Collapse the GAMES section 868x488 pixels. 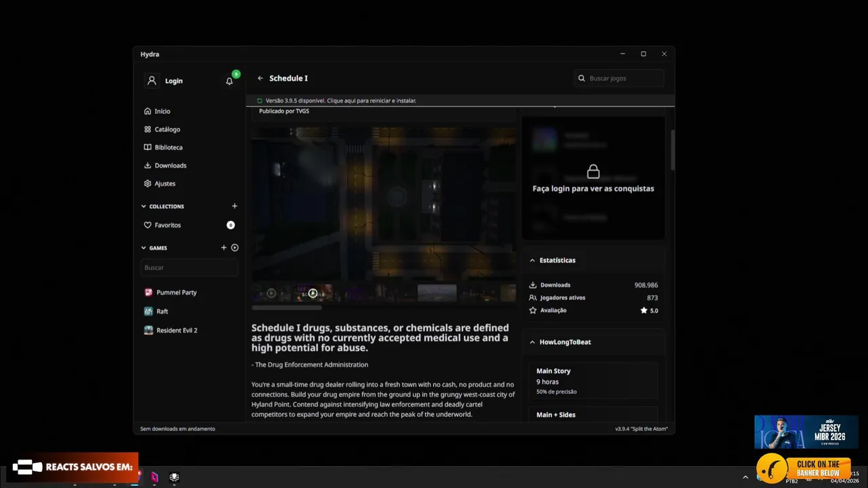point(144,247)
